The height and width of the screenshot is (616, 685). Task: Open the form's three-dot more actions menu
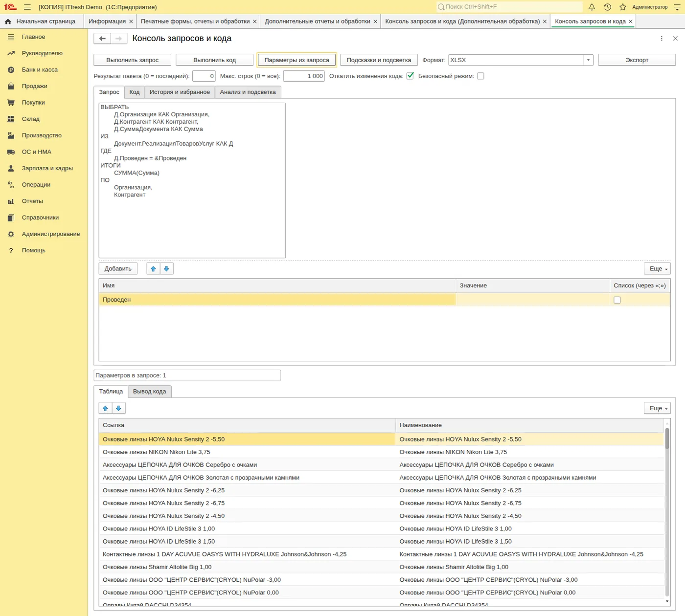pos(662,39)
